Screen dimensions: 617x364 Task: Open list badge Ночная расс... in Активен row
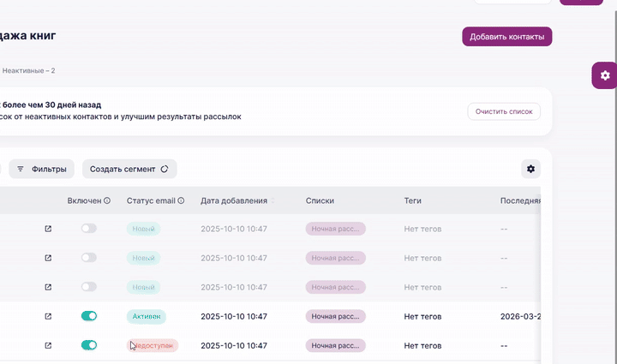(336, 316)
